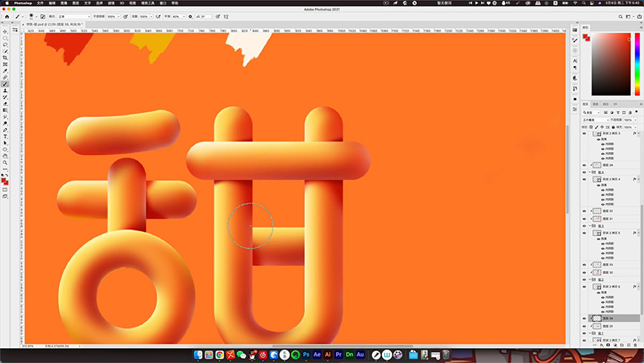The image size is (644, 363).
Task: Select the Lasso tool
Action: [5, 44]
